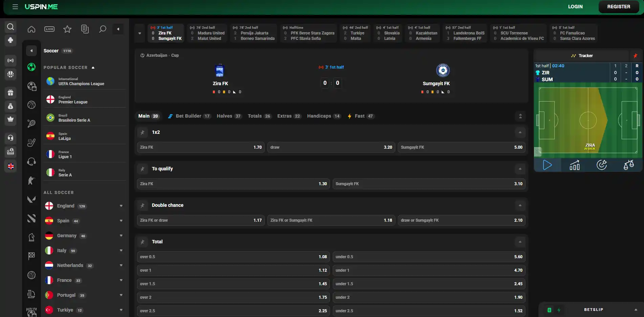
Task: Open the casino clubs icon
Action: [10, 40]
